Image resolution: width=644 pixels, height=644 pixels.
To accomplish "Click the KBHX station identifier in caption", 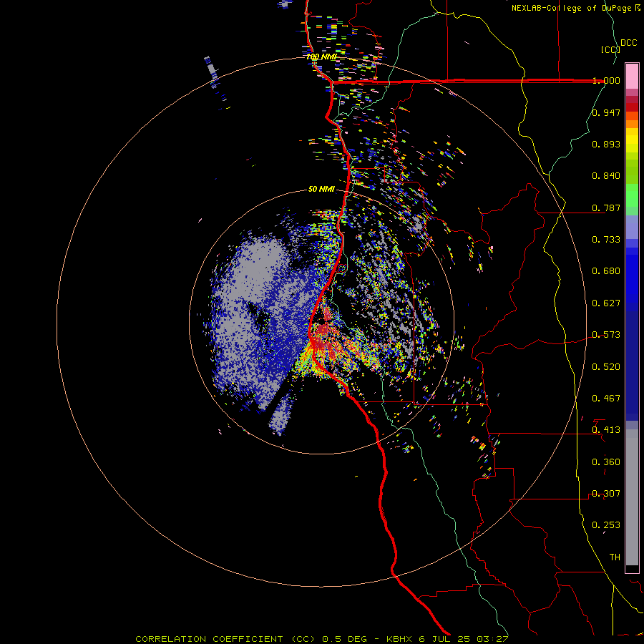I will pyautogui.click(x=401, y=639).
